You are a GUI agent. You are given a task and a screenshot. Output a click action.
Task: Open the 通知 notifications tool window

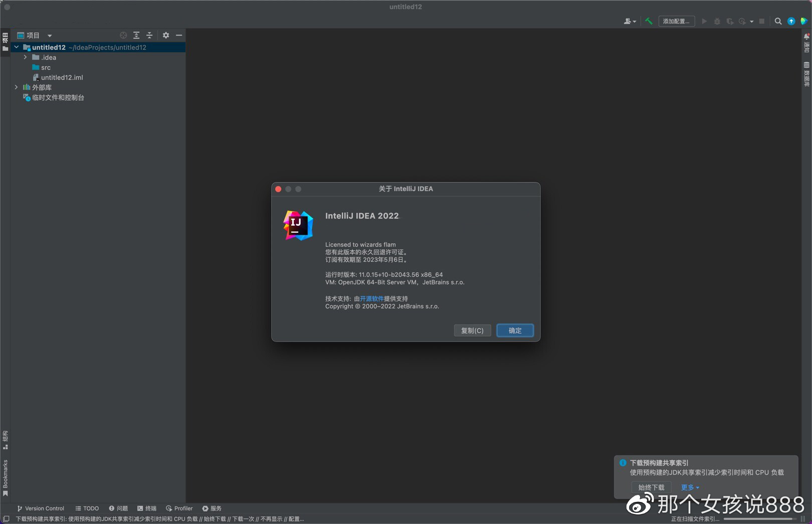coord(806,43)
